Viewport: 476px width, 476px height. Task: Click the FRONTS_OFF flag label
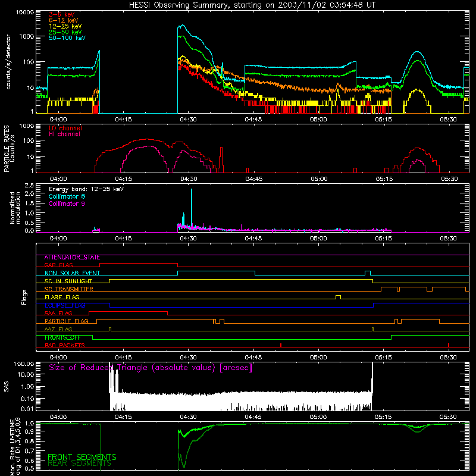point(62,337)
